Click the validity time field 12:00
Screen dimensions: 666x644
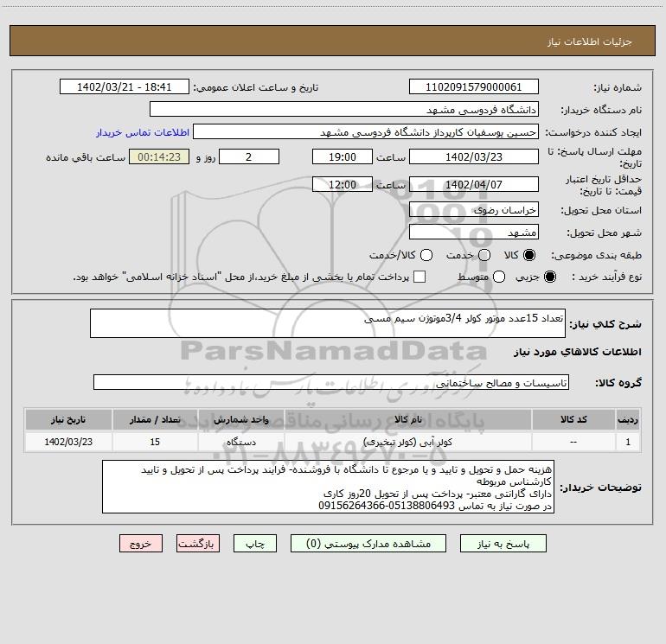coord(343,185)
